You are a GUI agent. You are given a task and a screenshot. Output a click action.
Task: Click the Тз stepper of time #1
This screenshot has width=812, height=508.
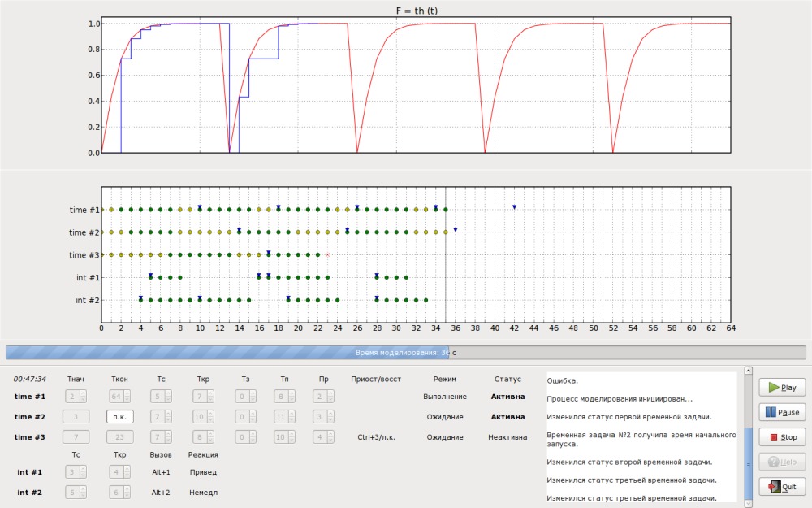click(245, 397)
